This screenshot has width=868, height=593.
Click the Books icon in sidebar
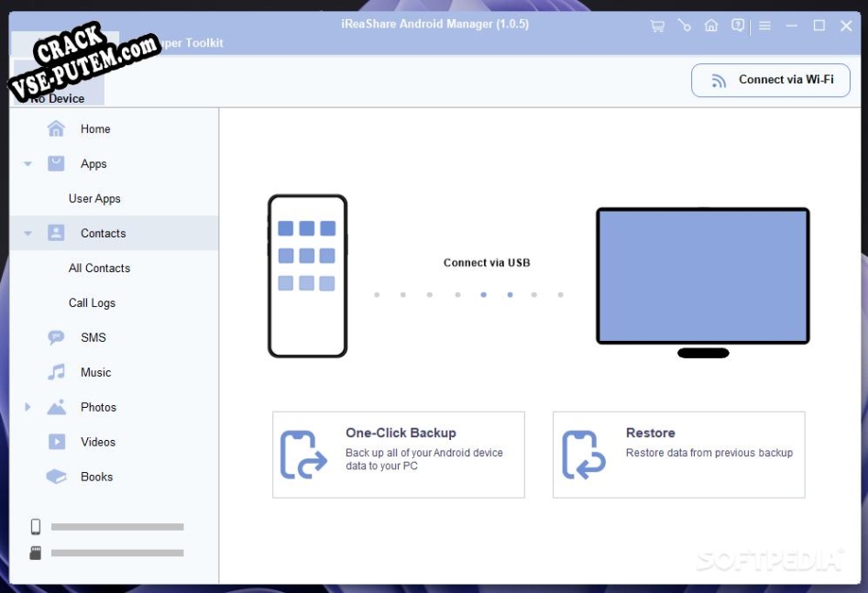click(57, 477)
